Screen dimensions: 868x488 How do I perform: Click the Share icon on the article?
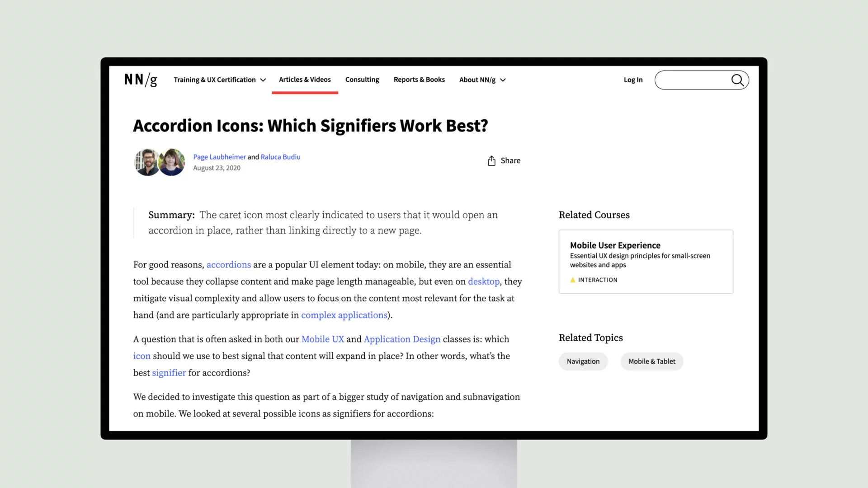coord(491,160)
